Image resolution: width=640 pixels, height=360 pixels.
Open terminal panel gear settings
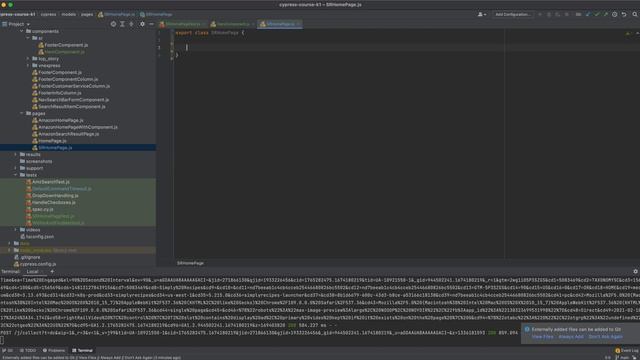[635, 271]
